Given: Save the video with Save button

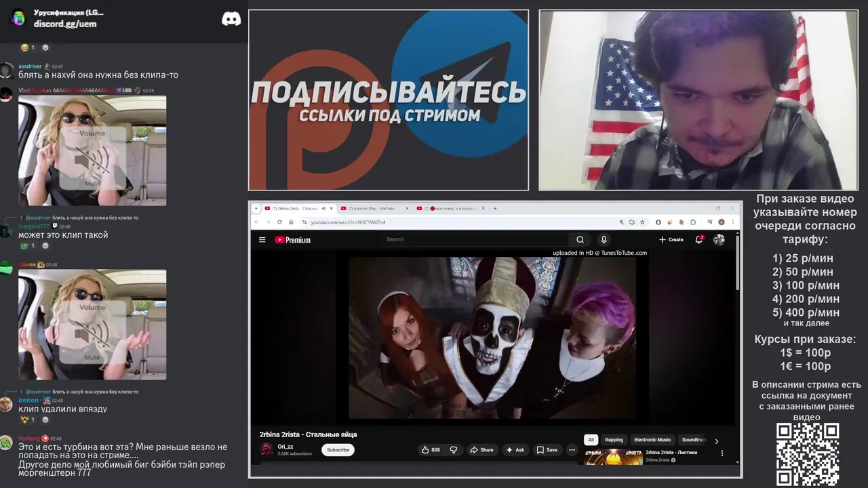Looking at the screenshot, I should tap(547, 449).
